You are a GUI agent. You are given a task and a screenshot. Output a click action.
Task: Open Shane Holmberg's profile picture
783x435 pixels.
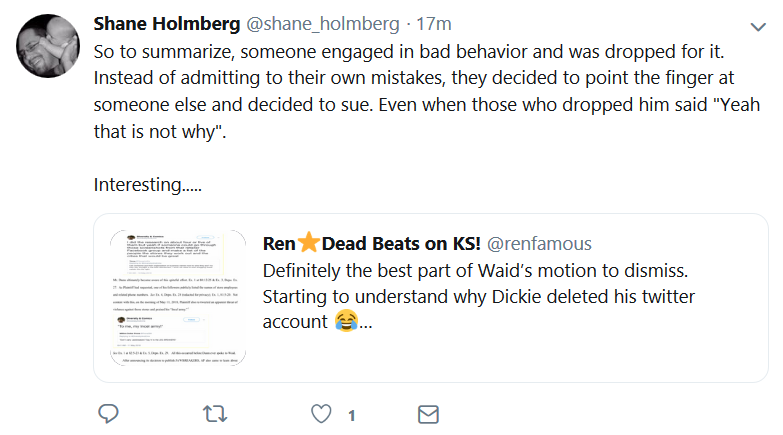pos(48,47)
